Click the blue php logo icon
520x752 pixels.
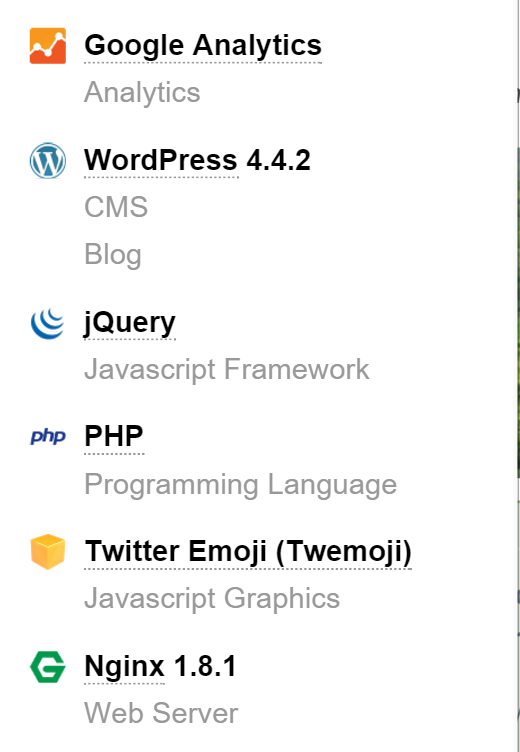tap(47, 436)
